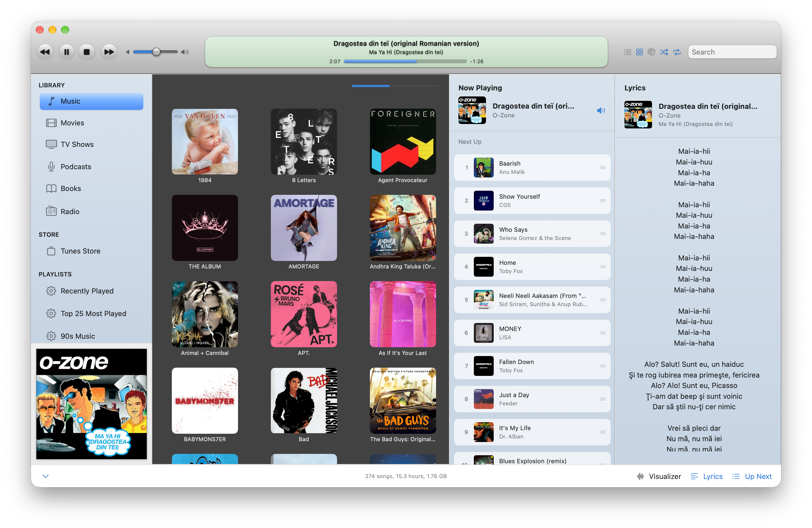Go back to the previous track
Screen dimensions: 812x528
tap(45, 52)
